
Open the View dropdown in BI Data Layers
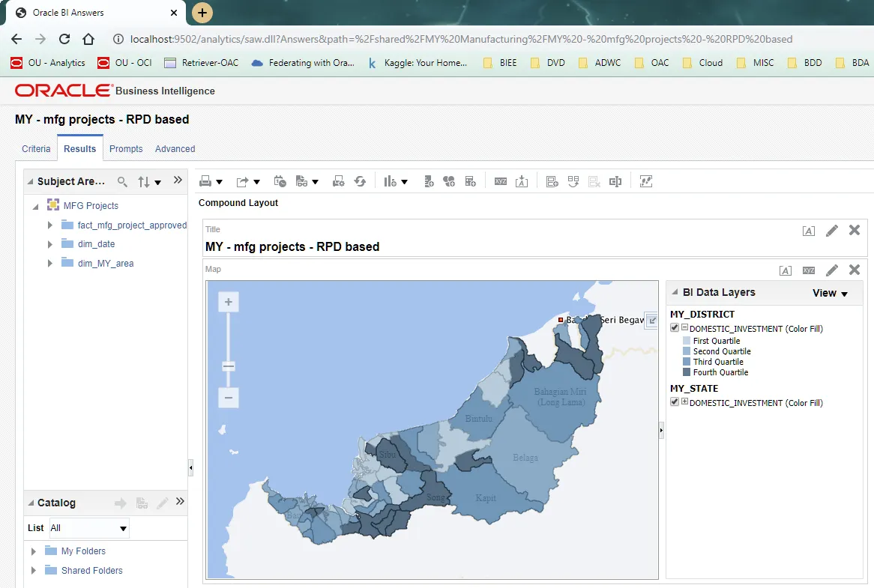pyautogui.click(x=830, y=294)
